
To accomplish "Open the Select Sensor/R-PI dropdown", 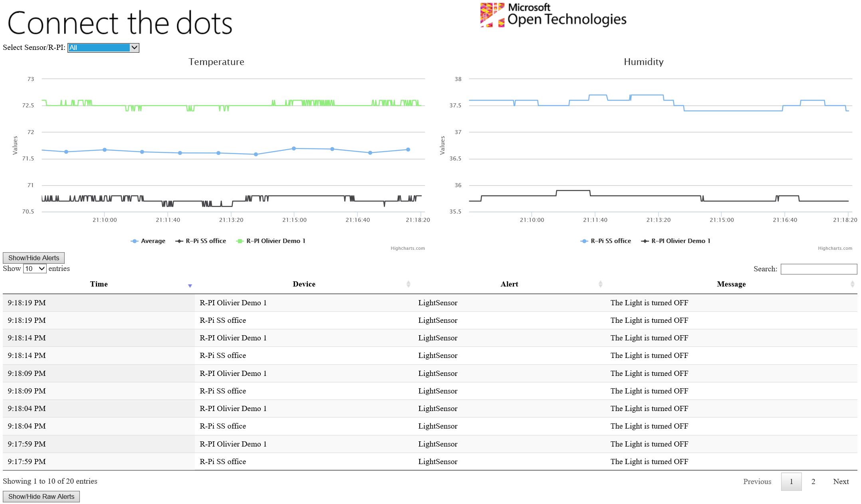I will tap(103, 48).
